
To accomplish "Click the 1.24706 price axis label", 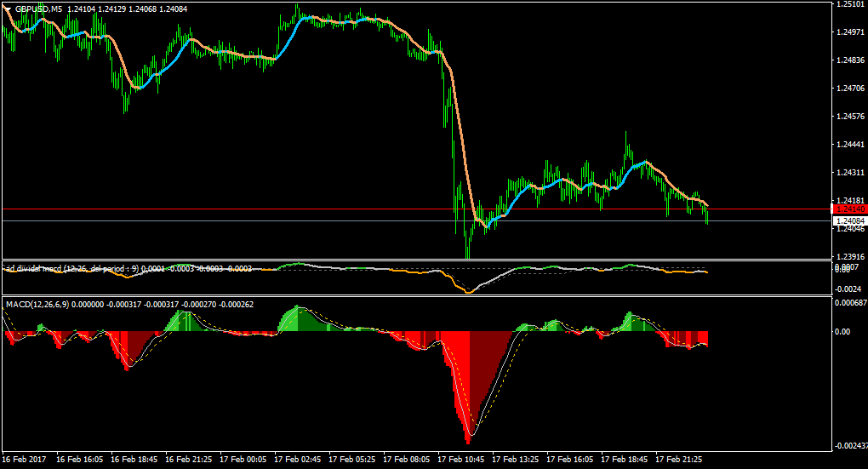I will pyautogui.click(x=851, y=88).
